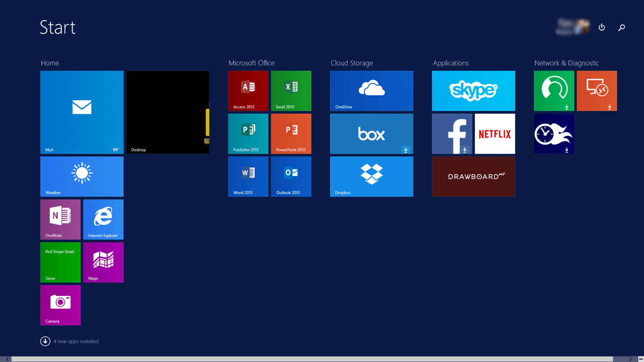Viewport: 644px width, 362px height.
Task: Open the Store tile
Action: (x=60, y=262)
